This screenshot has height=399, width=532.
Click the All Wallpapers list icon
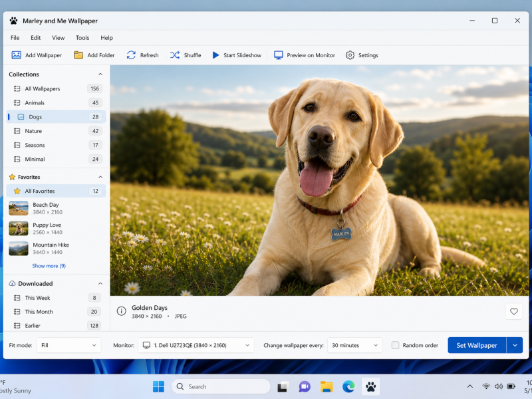[x=17, y=88]
